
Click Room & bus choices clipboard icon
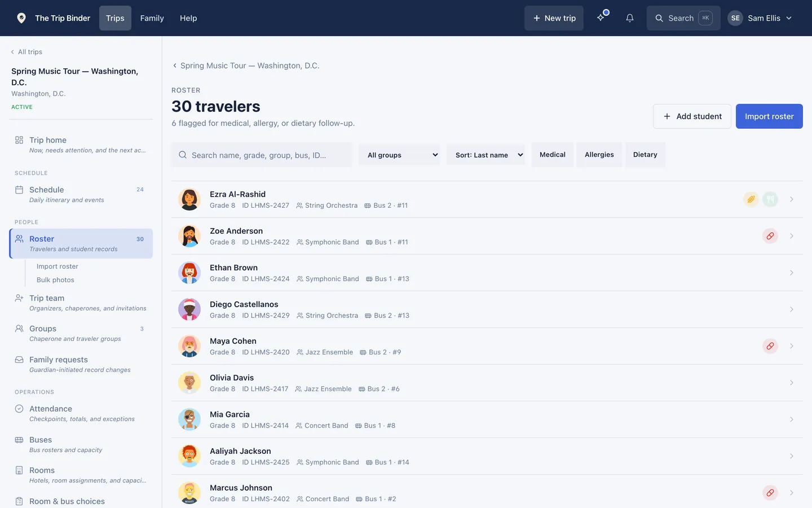[19, 501]
